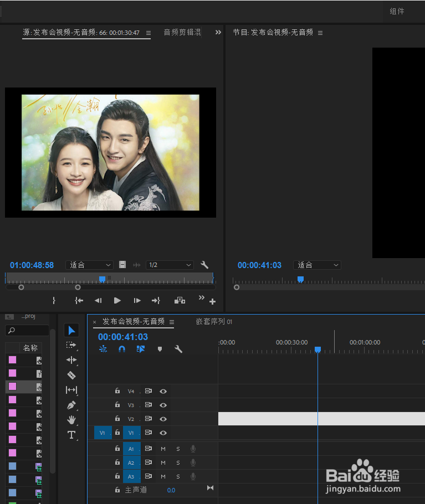Close the 发布会视频-无音频 timeline tab
The image size is (425, 504).
(x=95, y=322)
